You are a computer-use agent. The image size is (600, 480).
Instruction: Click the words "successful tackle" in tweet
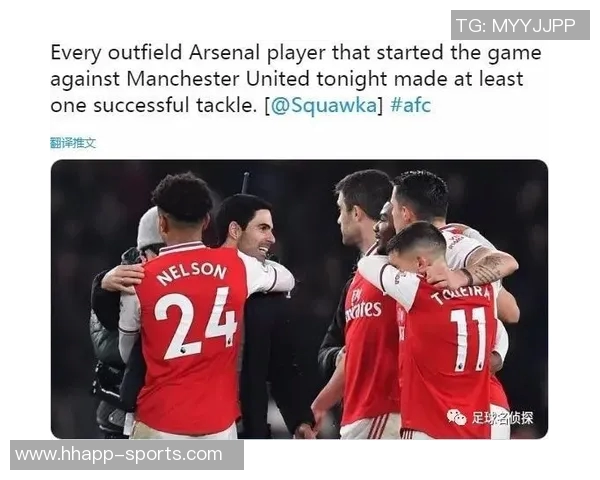tap(175, 105)
